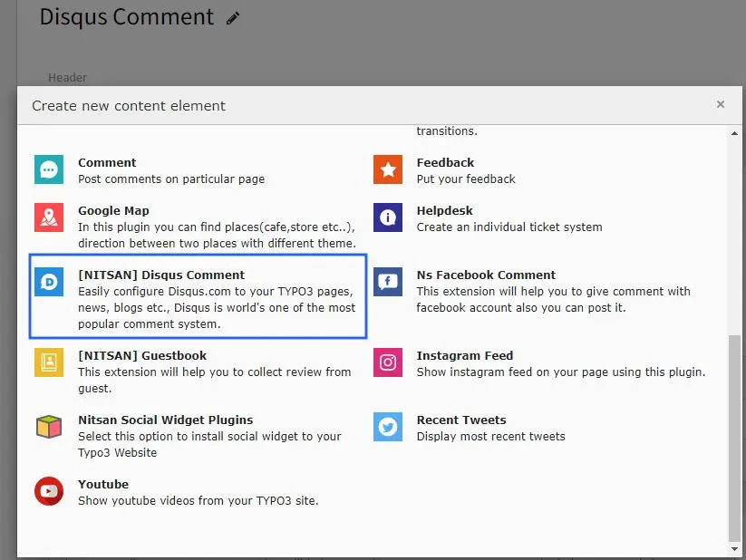The image size is (746, 560).
Task: Click 'Easily configure Disqus.com' description text
Action: (x=217, y=308)
